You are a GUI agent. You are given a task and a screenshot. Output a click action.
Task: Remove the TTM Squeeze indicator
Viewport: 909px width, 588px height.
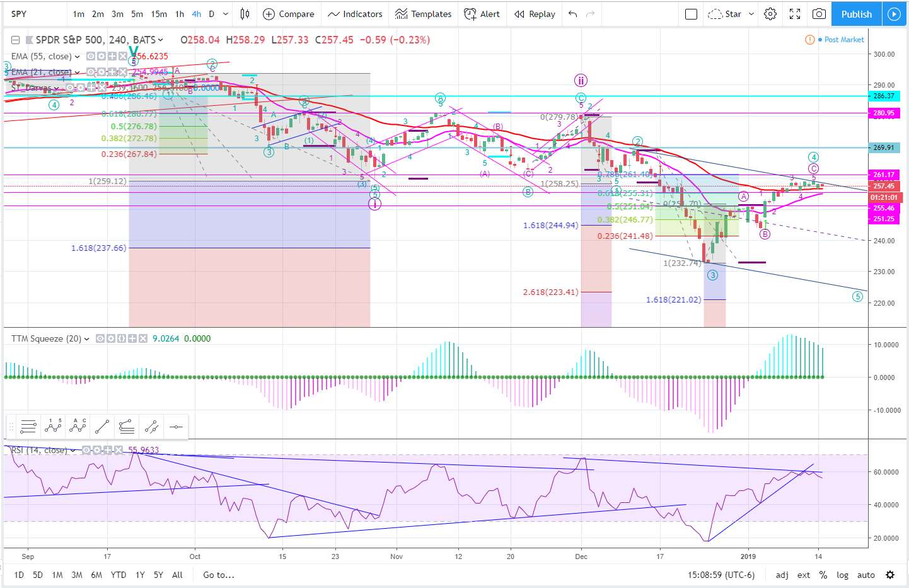coord(143,338)
